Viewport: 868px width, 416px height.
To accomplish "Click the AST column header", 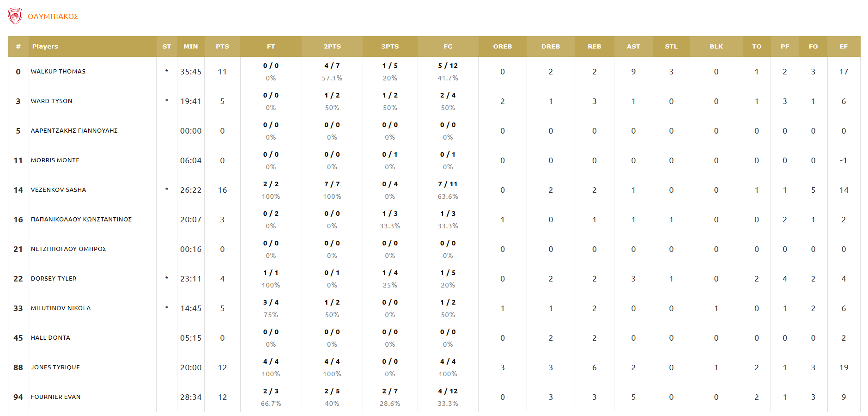I will 633,47.
